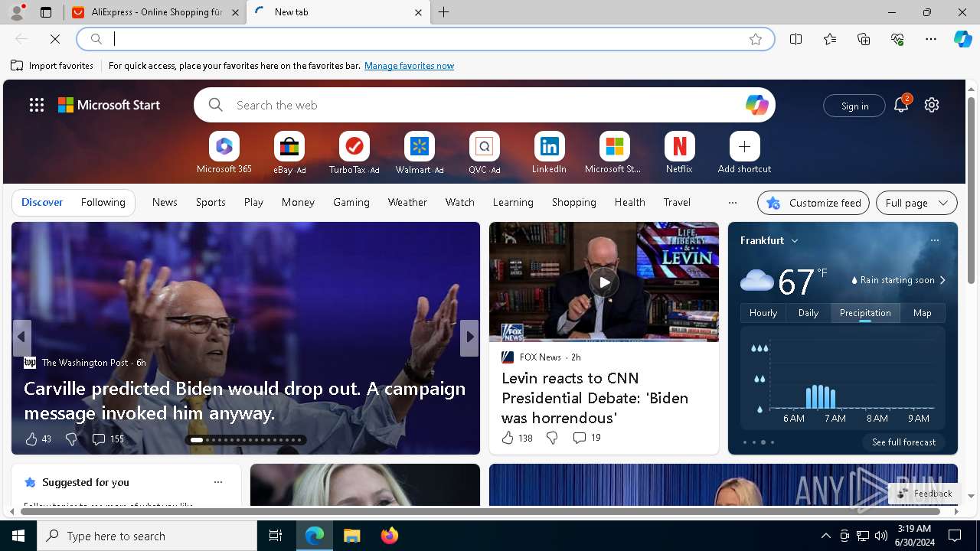Click the Sign in button

(854, 106)
